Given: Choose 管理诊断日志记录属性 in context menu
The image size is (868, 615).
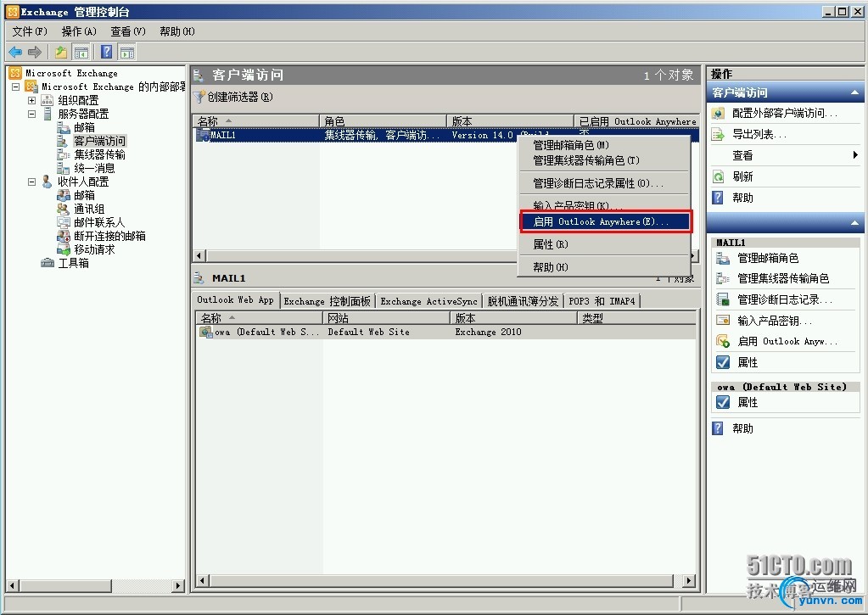Looking at the screenshot, I should pos(604,183).
